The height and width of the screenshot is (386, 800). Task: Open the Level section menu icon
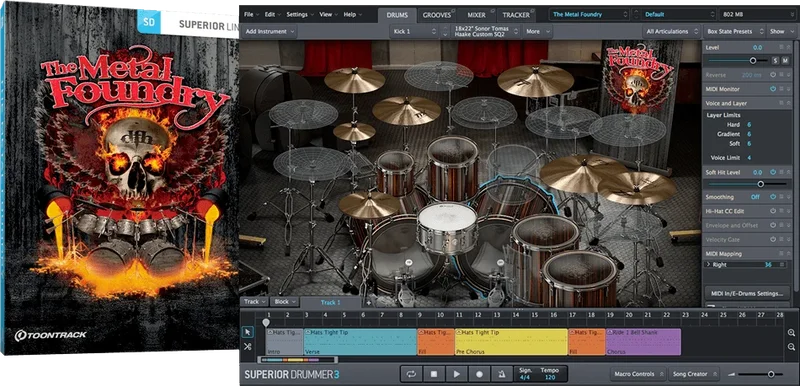click(781, 47)
